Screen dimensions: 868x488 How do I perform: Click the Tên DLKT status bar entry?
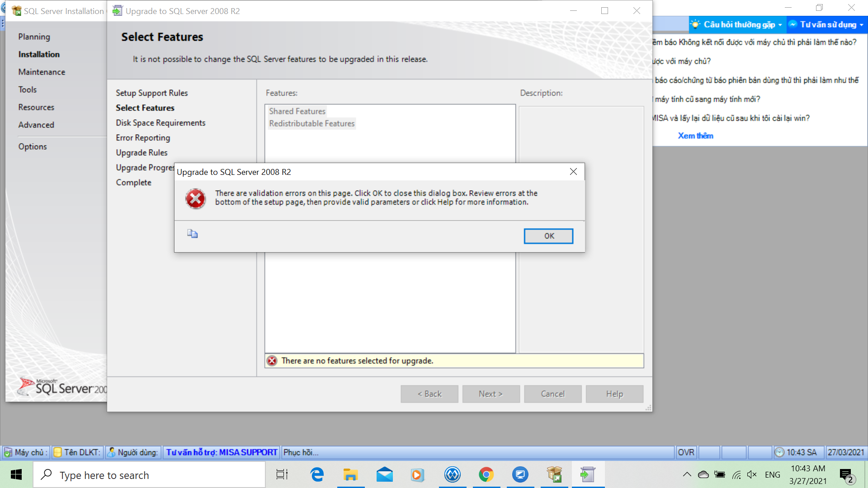[x=77, y=452]
